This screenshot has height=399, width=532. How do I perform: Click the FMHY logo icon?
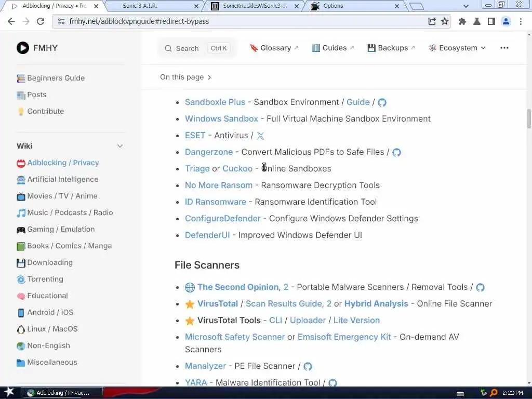(23, 48)
